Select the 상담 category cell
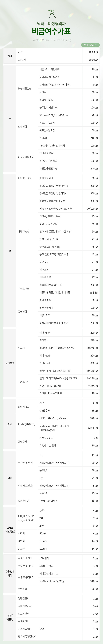Image resolution: width=103 pixels, height=644 pixels. [10, 56]
